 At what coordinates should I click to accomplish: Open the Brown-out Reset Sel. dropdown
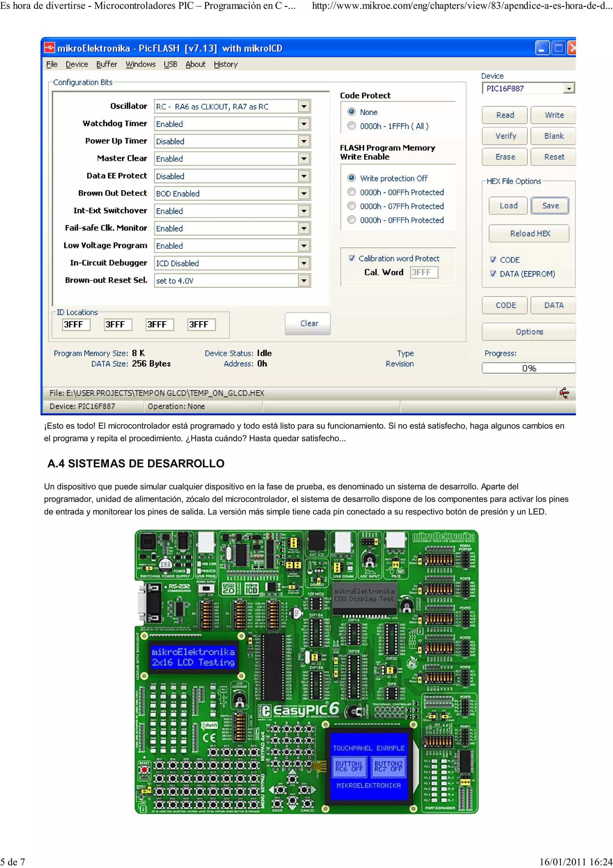coord(304,281)
